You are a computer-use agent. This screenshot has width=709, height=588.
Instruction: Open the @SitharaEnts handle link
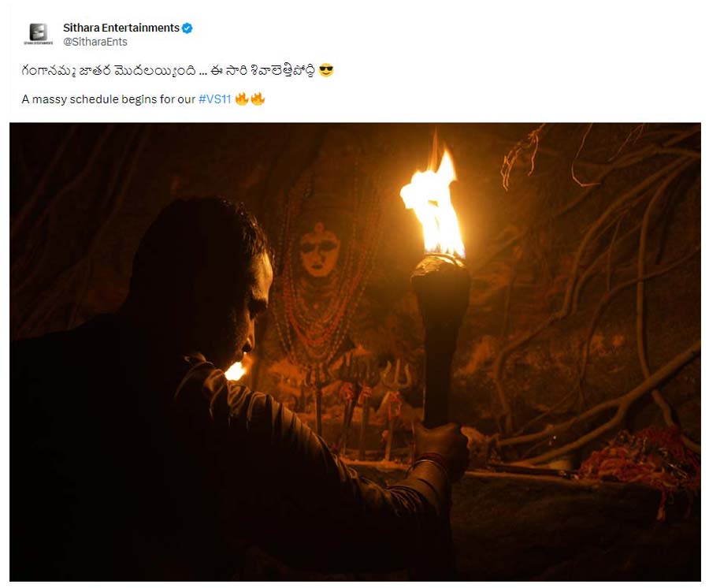[95, 42]
